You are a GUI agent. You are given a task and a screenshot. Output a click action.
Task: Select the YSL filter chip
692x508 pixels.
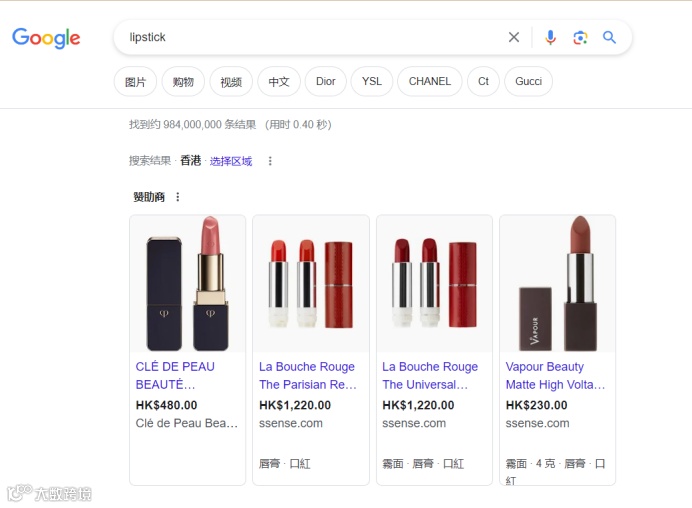[x=372, y=81]
